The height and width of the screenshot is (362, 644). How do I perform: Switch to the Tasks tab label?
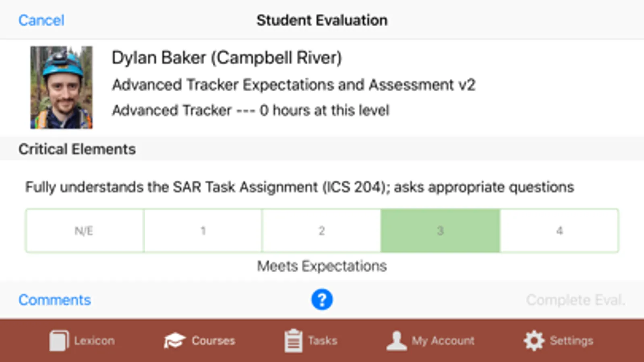(x=323, y=341)
